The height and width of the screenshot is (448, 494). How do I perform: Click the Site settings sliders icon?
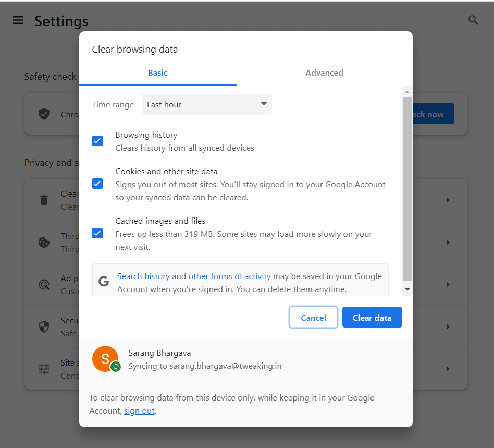[44, 369]
